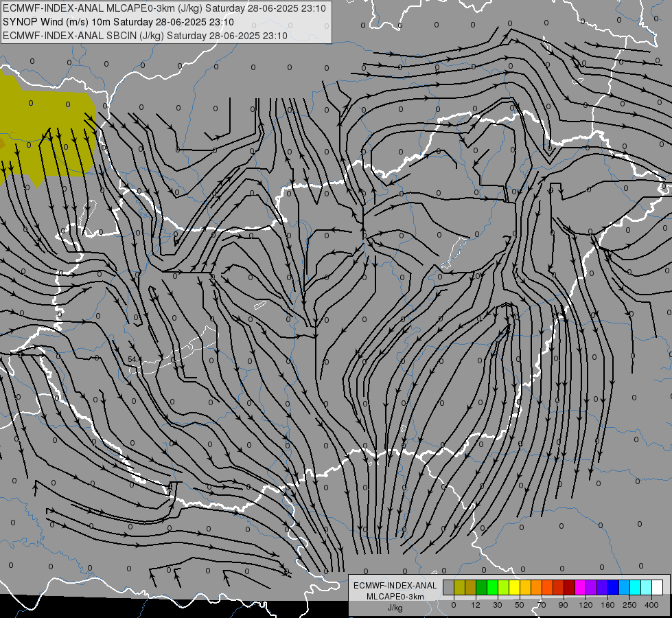Click the legend value 90
The width and height of the screenshot is (672, 618).
pyautogui.click(x=564, y=605)
